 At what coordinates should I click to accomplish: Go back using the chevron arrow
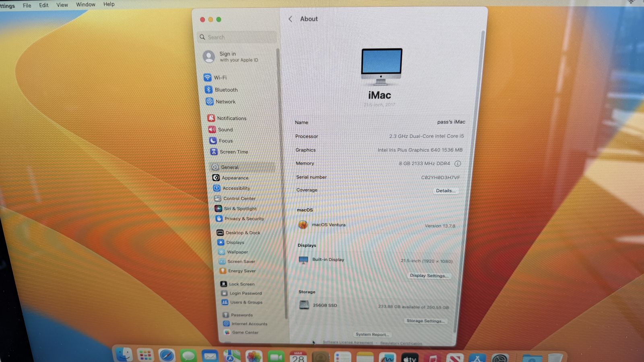pos(290,19)
